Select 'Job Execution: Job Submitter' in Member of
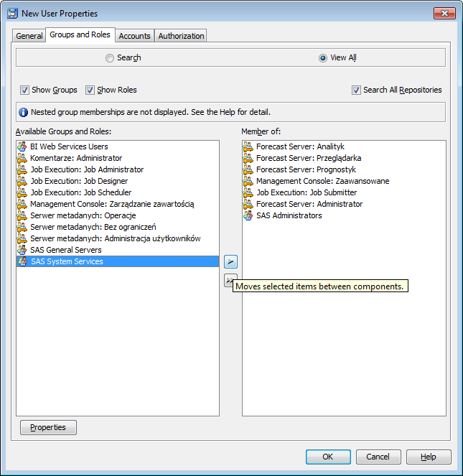The height and width of the screenshot is (476, 463). pos(344,192)
